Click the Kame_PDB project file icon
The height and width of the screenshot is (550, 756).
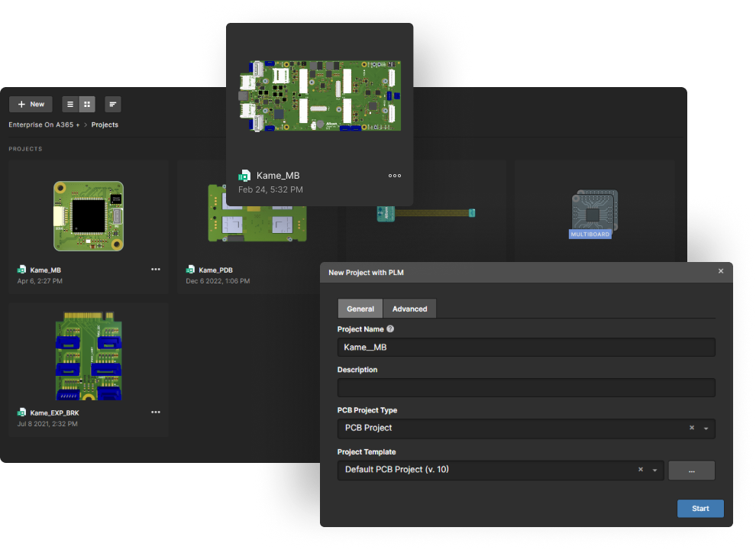pyautogui.click(x=189, y=269)
